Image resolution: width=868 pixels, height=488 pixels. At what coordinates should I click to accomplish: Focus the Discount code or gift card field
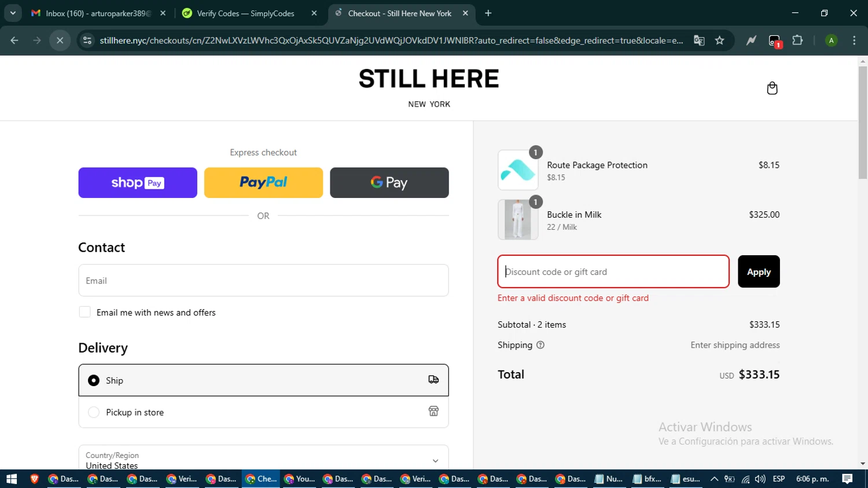point(613,271)
